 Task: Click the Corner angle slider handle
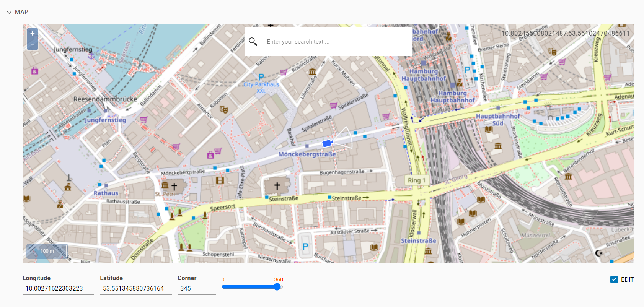click(x=277, y=287)
